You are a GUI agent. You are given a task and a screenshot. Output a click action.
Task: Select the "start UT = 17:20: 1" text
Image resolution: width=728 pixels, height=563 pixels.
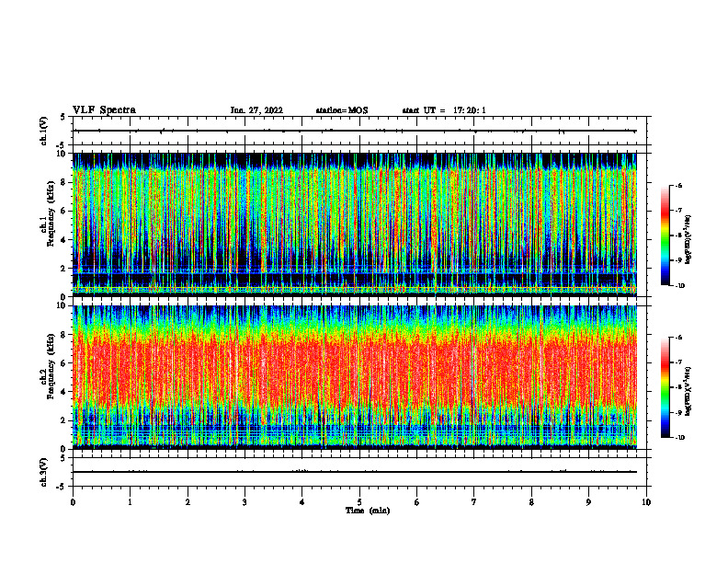pyautogui.click(x=444, y=110)
